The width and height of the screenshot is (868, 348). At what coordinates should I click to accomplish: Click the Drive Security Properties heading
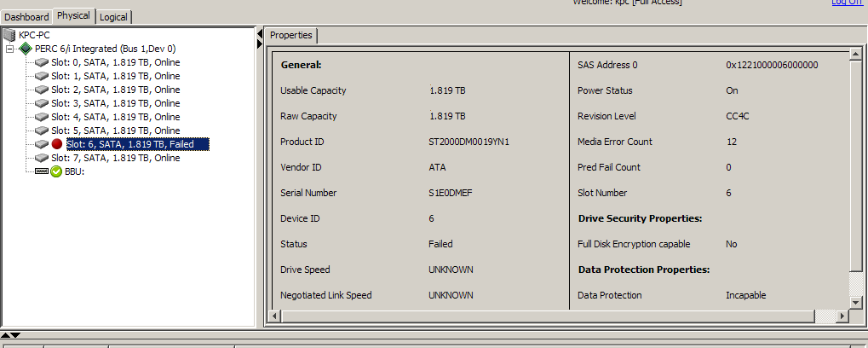640,219
